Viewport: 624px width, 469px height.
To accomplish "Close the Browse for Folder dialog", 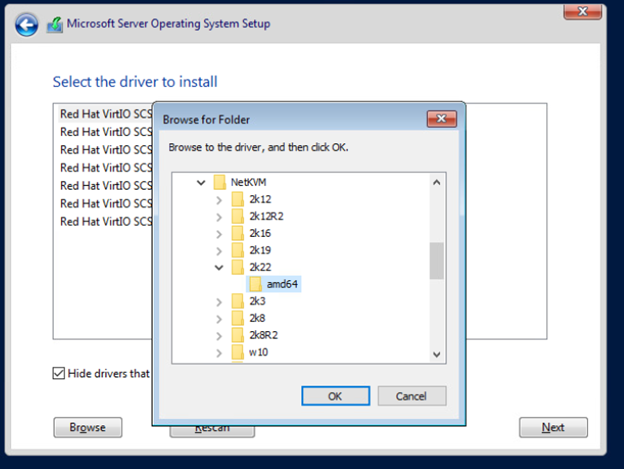I will coord(441,119).
